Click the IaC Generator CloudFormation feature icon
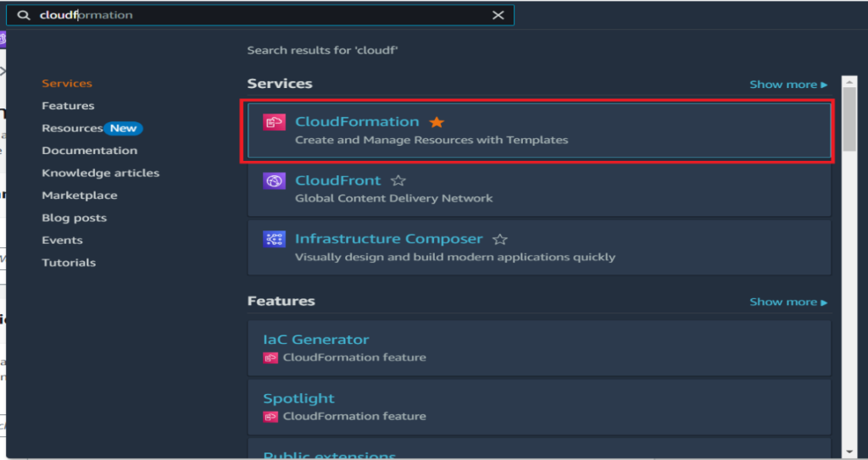The width and height of the screenshot is (868, 460). (x=270, y=357)
